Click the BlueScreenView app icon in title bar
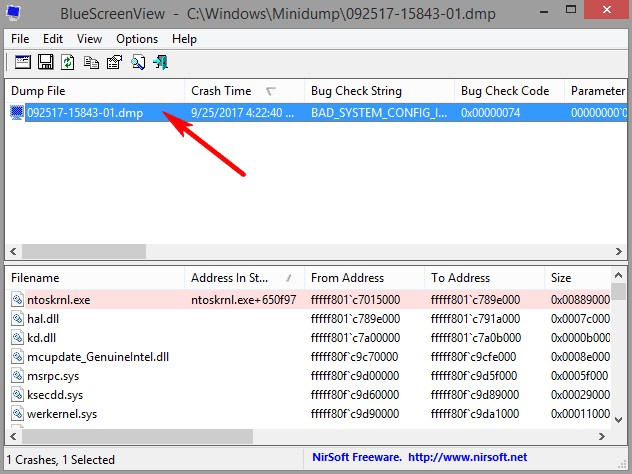 tap(13, 12)
